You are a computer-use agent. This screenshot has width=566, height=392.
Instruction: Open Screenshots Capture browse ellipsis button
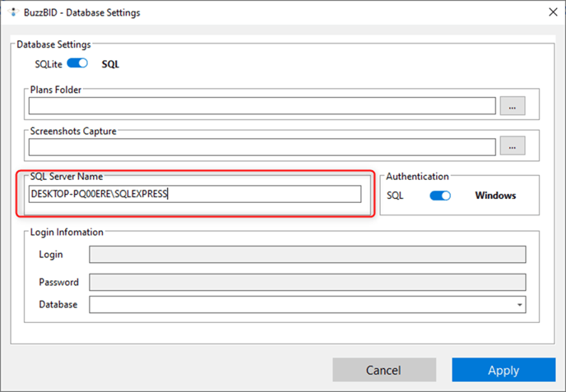[x=513, y=145]
